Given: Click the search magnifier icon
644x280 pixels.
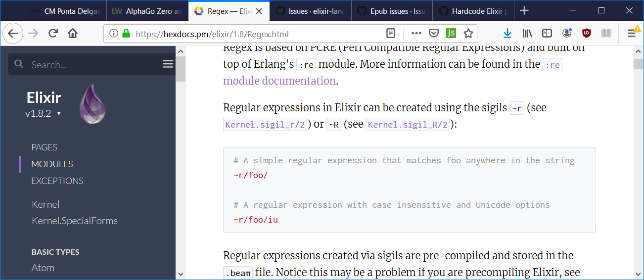Looking at the screenshot, I should 19,64.
